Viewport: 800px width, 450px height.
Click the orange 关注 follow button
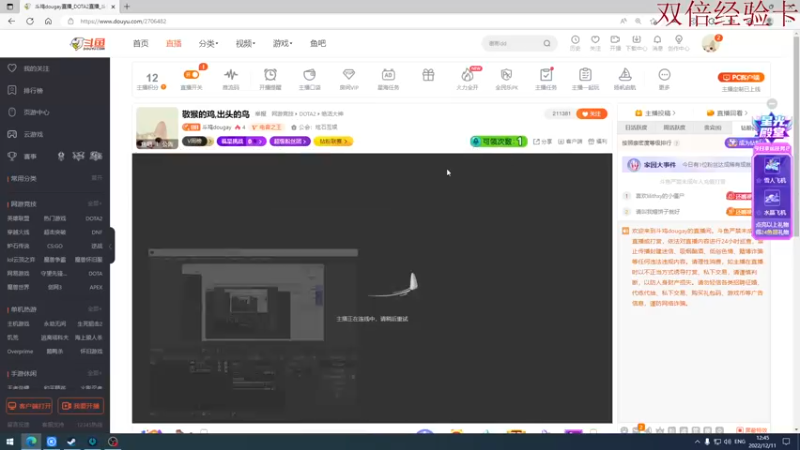[591, 114]
